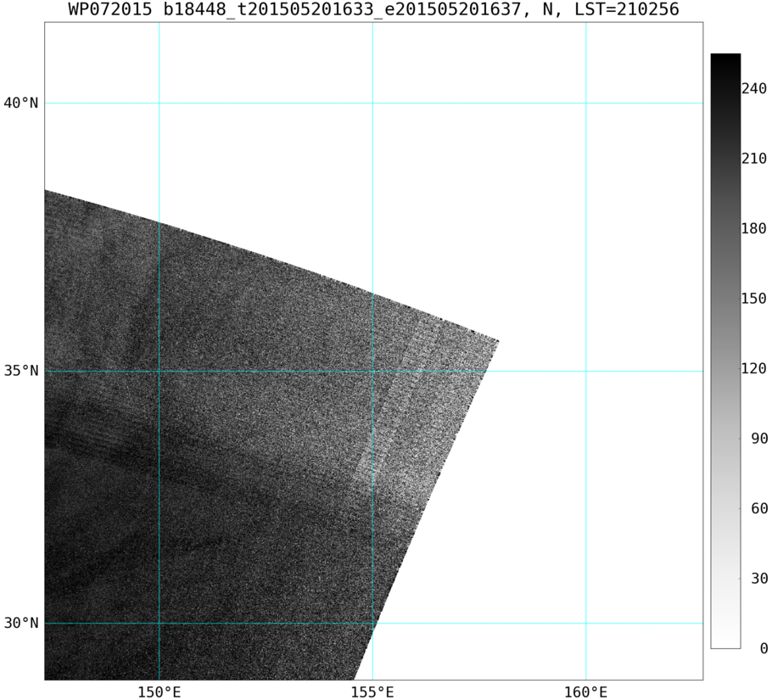Click the colorbar tick label 180
Screen dimensions: 772x700
tap(754, 228)
